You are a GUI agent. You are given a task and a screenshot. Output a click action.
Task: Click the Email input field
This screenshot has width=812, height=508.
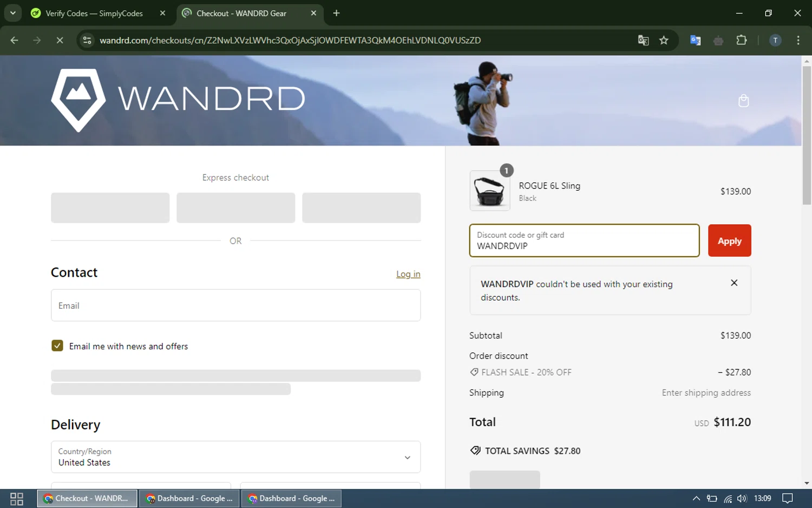pyautogui.click(x=235, y=305)
